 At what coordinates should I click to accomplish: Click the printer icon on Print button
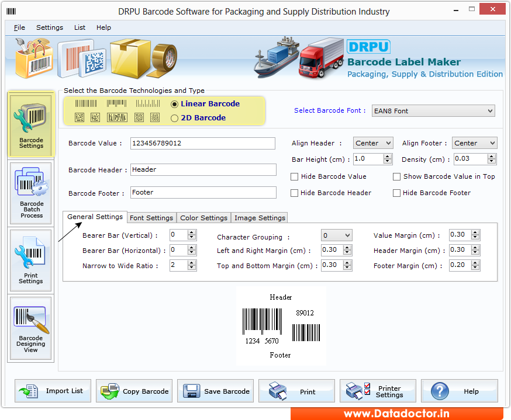pos(278,391)
